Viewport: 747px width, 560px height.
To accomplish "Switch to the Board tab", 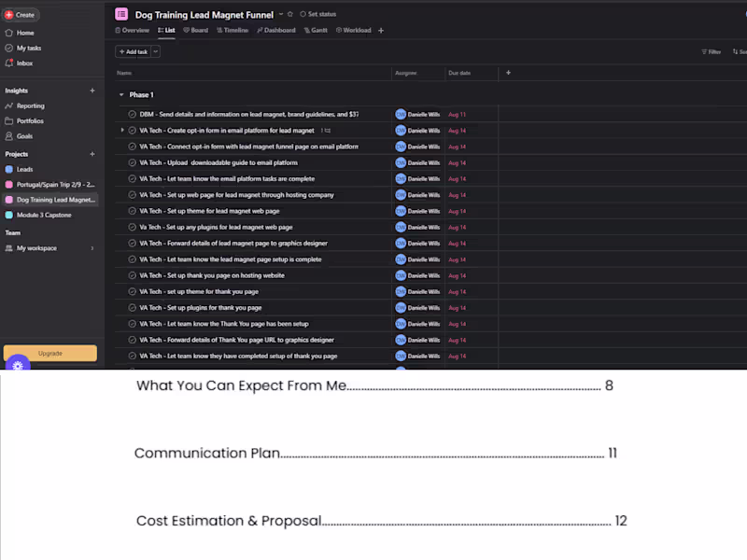I will tap(196, 30).
